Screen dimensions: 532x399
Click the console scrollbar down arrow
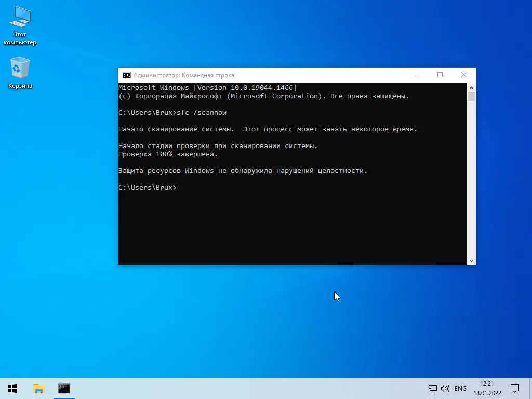click(x=471, y=261)
